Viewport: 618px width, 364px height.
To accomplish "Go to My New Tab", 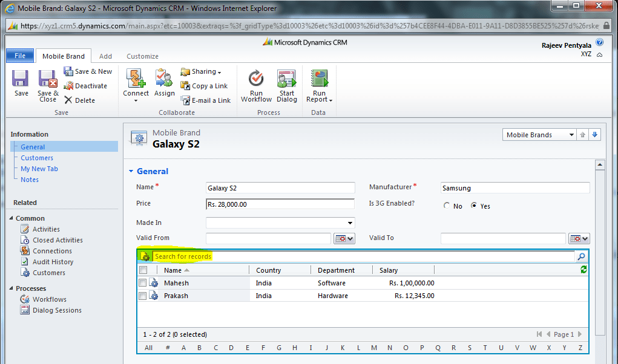I will 39,169.
